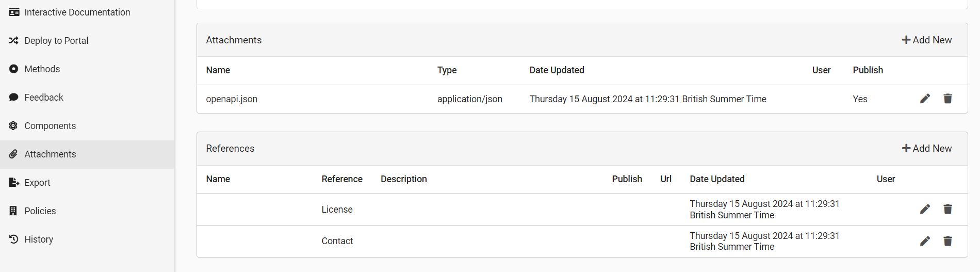Delete the License reference row
Screen dimensions: 980x272
pyautogui.click(x=948, y=209)
